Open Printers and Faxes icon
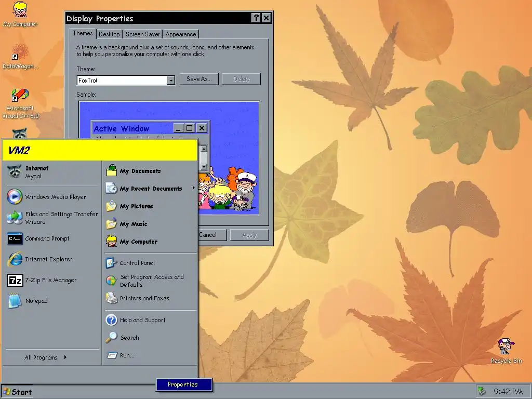 pyautogui.click(x=111, y=298)
